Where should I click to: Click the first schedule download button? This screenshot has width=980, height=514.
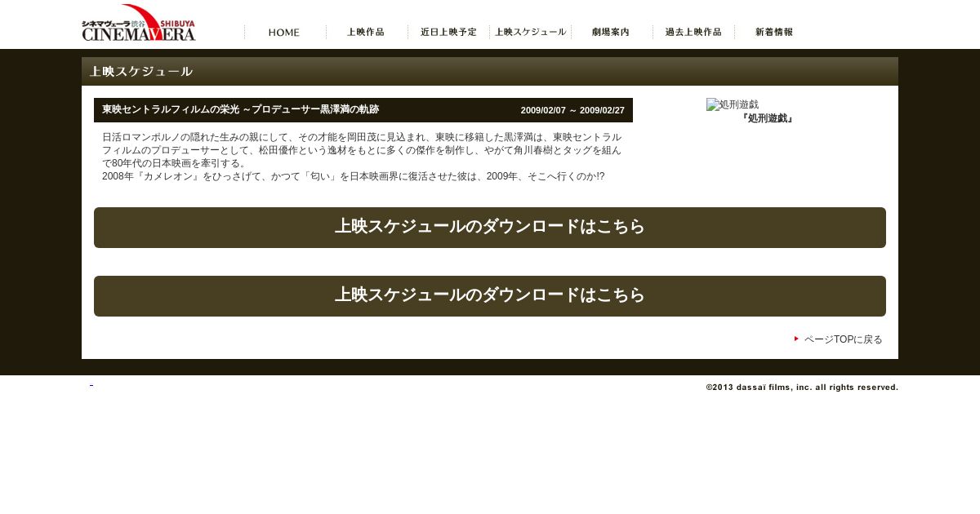pyautogui.click(x=490, y=228)
